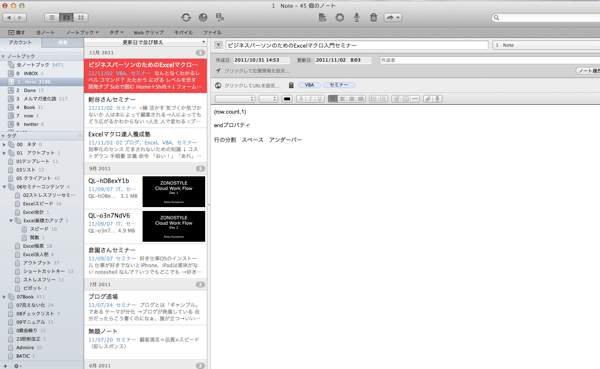Attach a file with the paperclip icon
The image size is (600, 369).
click(428, 99)
